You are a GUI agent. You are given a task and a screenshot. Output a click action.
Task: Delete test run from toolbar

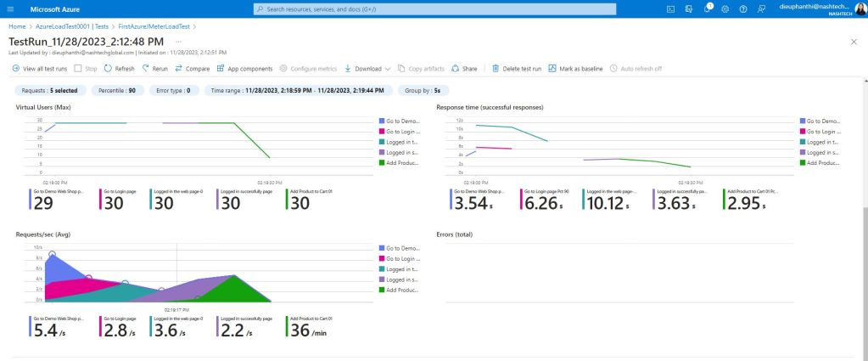pos(517,68)
